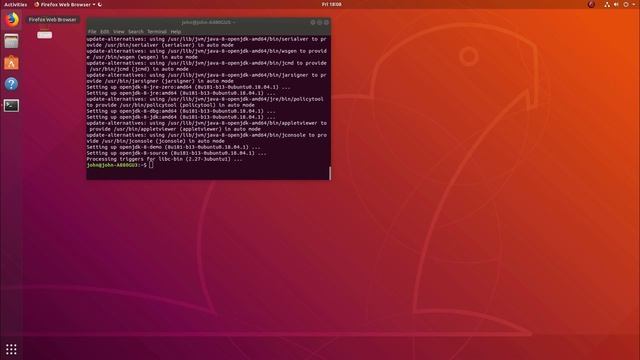
Task: Click line with '(jarsigner) in auto mode'
Action: pos(160,81)
